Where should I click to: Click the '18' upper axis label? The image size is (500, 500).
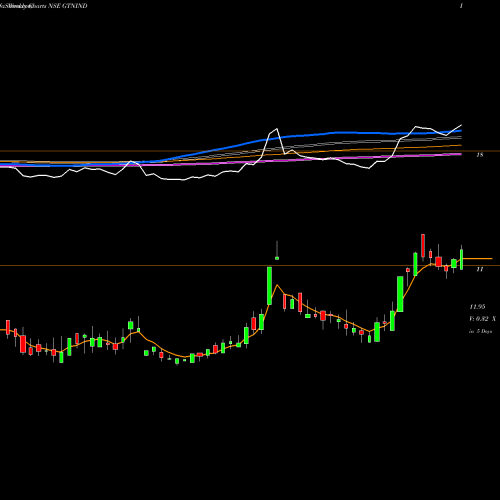point(480,155)
